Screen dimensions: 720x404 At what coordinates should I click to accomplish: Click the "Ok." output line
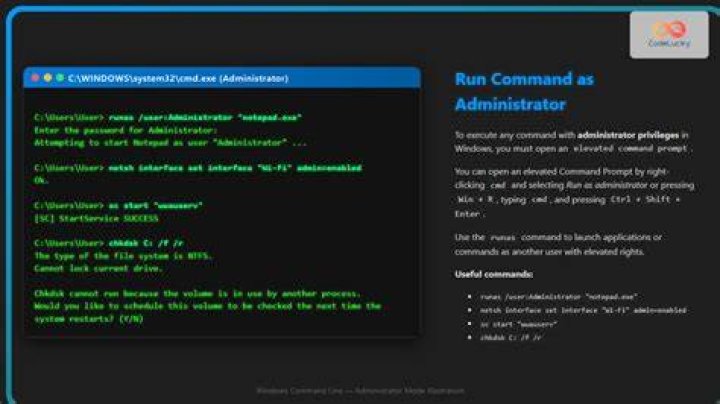click(41, 180)
